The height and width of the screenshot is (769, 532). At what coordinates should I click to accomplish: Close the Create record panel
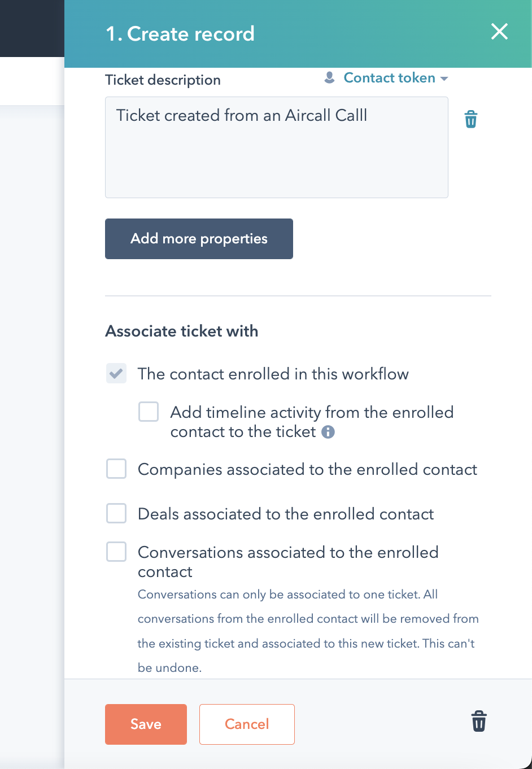(500, 32)
